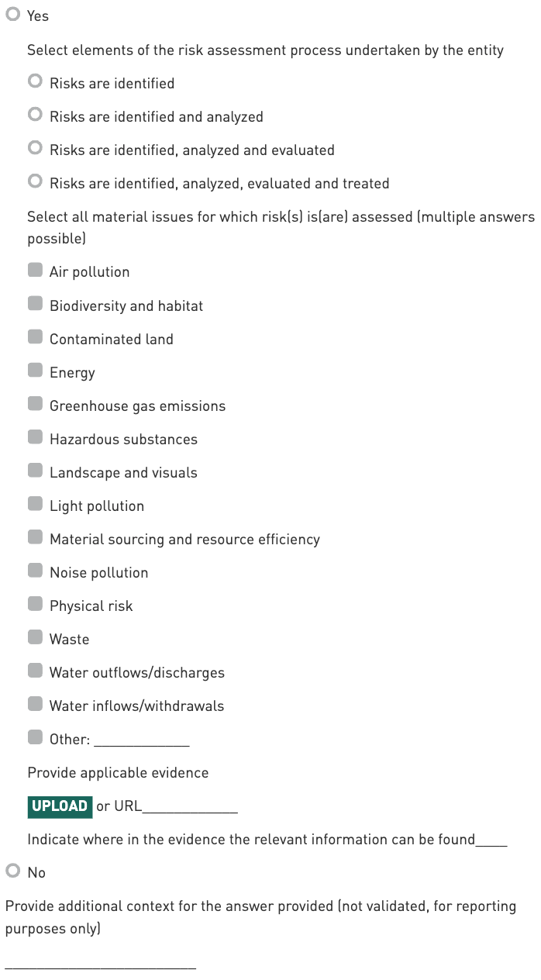541x980 pixels.
Task: Click the additional context text field
Action: point(101,961)
